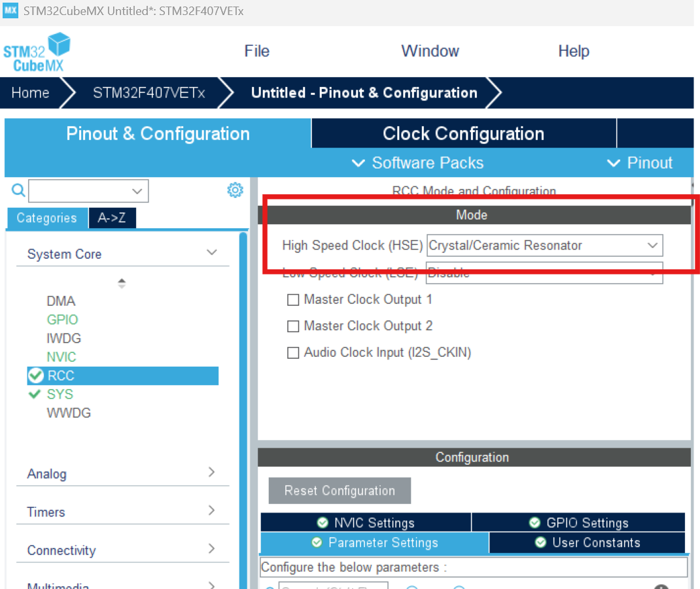Enable Master Clock Output 2 checkbox
Viewport: 700px width, 589px height.
coord(293,327)
